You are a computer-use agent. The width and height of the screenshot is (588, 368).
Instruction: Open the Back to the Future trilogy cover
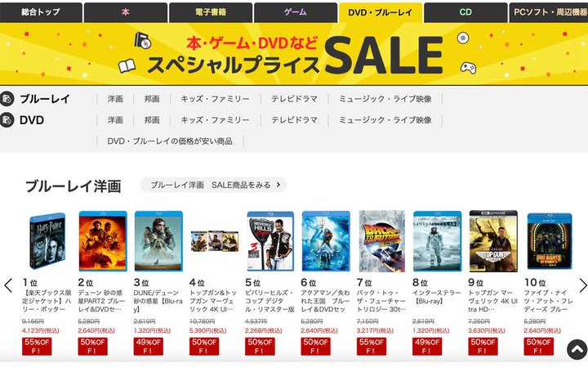click(x=381, y=241)
